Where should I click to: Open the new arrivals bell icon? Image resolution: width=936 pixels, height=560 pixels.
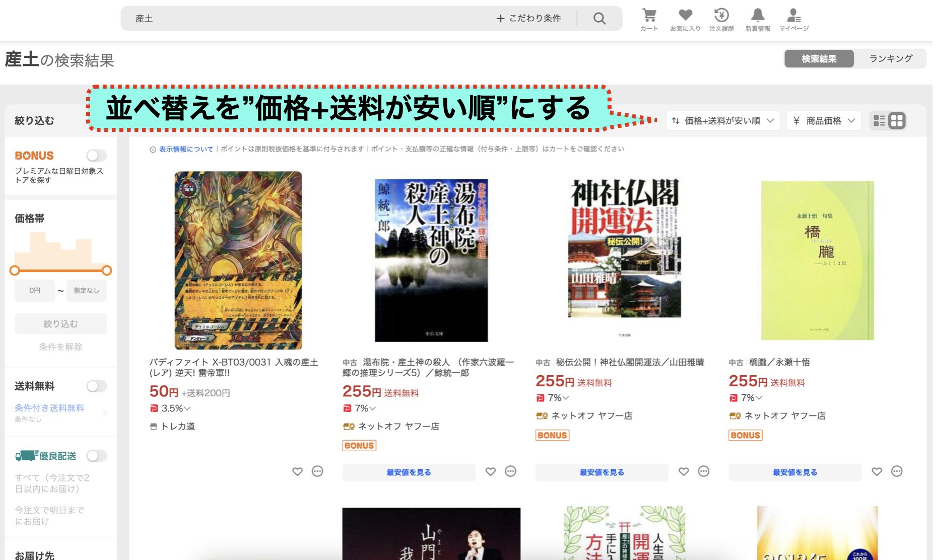[x=758, y=20]
